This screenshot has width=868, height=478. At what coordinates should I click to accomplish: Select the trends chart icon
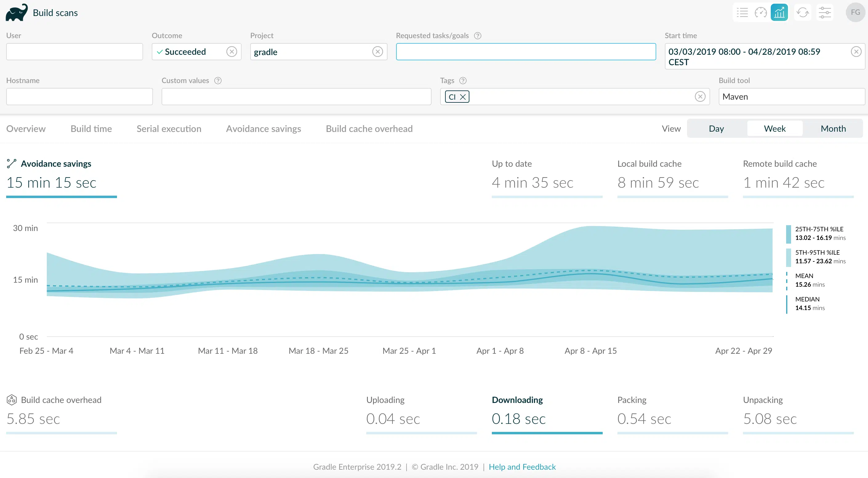pyautogui.click(x=779, y=13)
